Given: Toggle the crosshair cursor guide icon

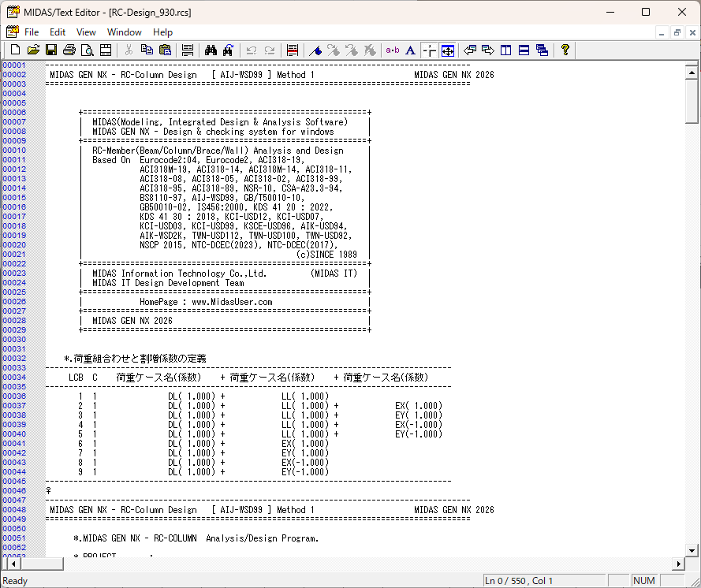Looking at the screenshot, I should click(430, 50).
